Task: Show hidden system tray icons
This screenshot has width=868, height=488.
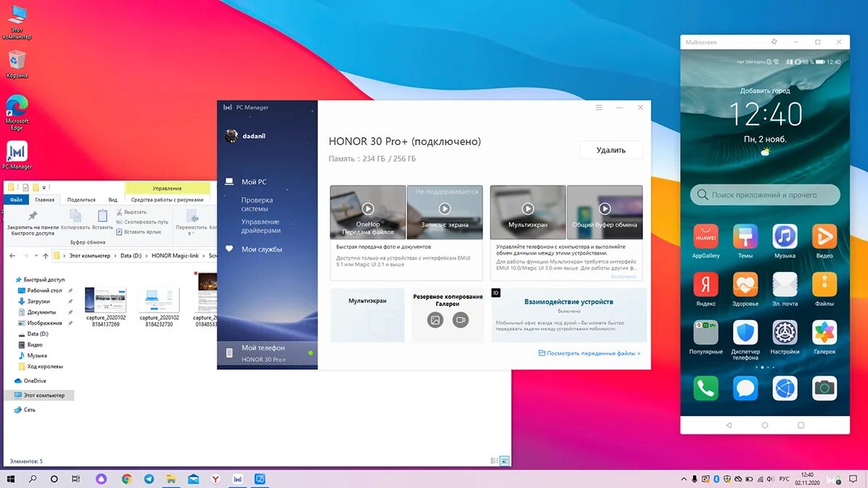Action: click(x=684, y=479)
